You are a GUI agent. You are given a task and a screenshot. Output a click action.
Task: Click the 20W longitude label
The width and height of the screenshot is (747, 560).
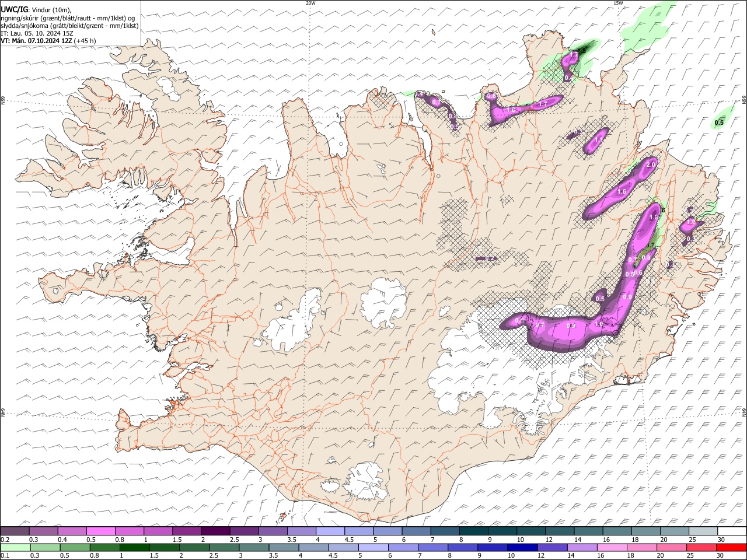310,3
